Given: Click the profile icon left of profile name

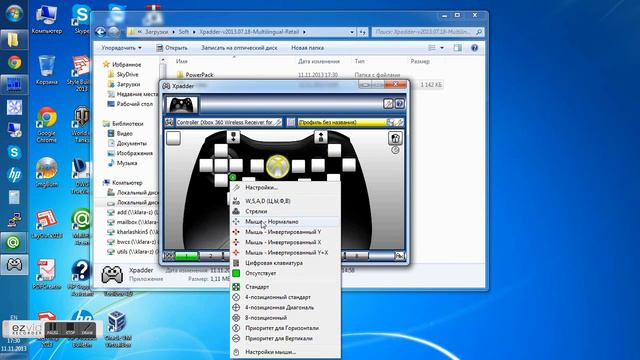Looking at the screenshot, I should [291, 122].
